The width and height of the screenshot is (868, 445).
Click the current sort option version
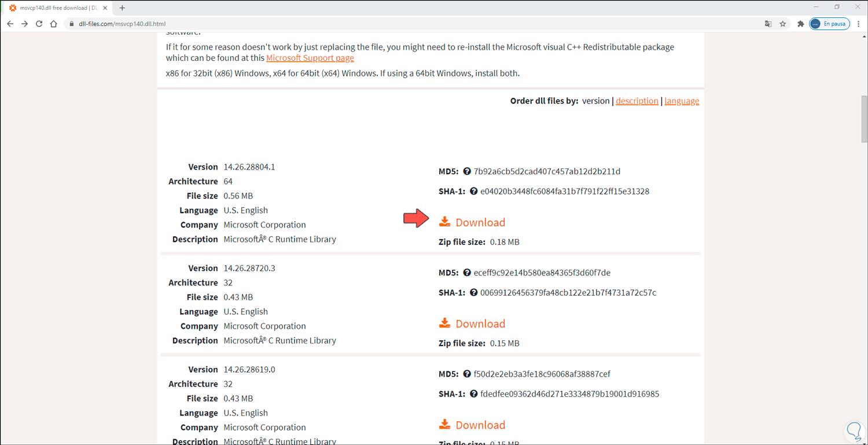click(x=596, y=101)
